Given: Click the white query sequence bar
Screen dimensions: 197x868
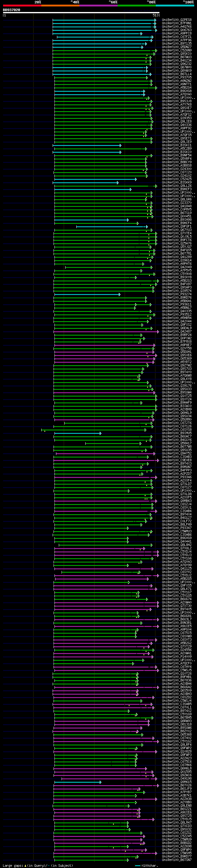Looking at the screenshot, I should [x=81, y=13].
